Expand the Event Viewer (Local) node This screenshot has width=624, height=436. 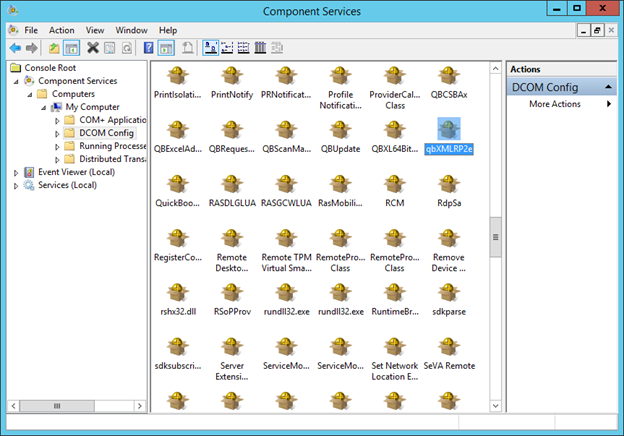pos(15,172)
